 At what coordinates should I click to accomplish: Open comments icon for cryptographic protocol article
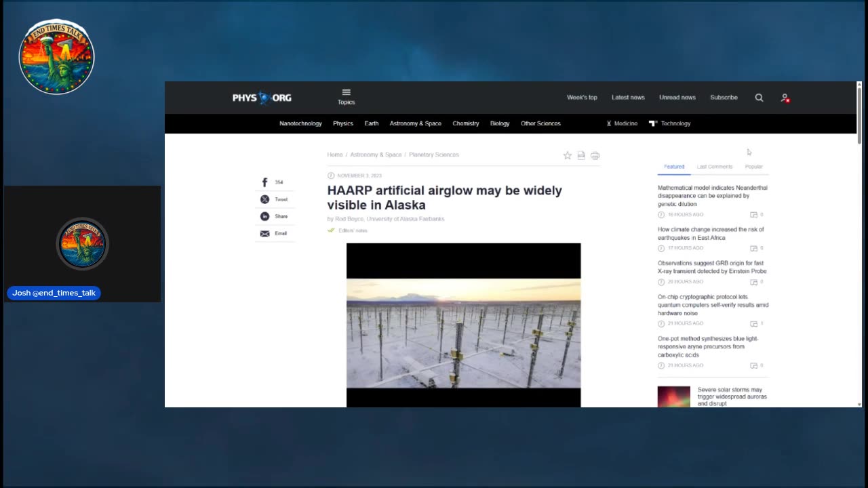pyautogui.click(x=753, y=323)
